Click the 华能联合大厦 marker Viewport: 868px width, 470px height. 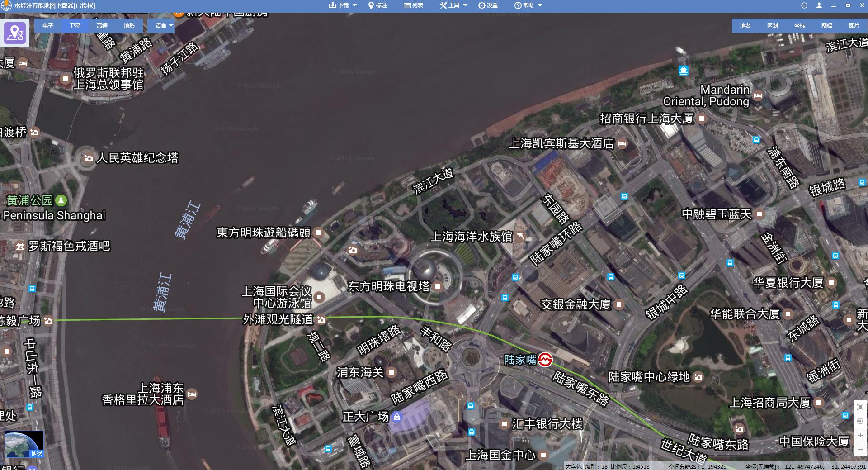click(x=788, y=313)
